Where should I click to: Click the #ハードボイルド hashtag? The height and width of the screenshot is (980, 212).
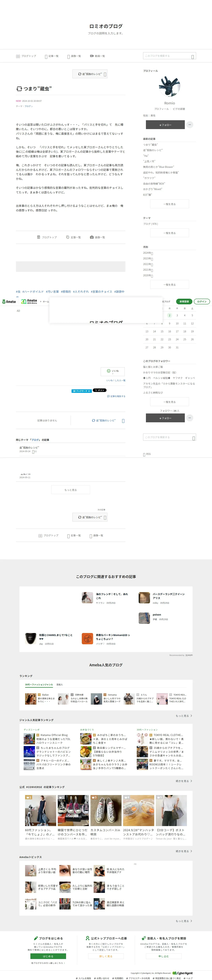point(33,291)
